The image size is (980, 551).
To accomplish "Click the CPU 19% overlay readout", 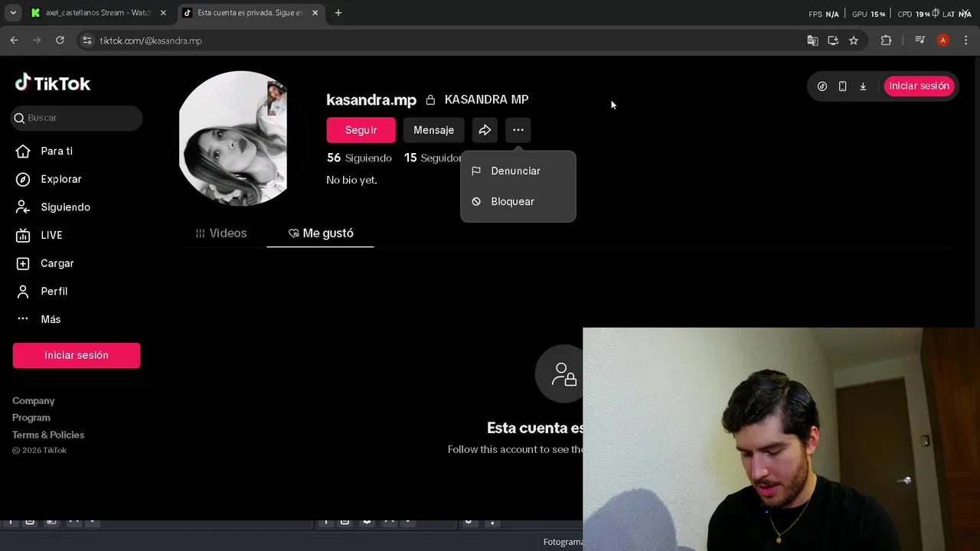I will (x=914, y=14).
